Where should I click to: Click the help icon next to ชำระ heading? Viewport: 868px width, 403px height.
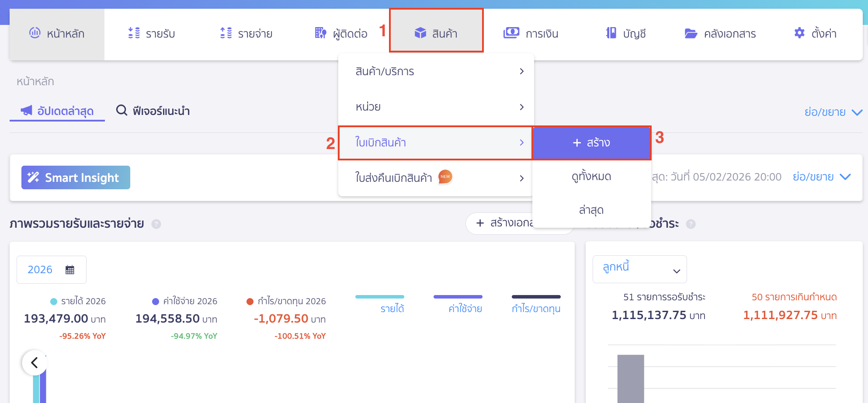click(691, 224)
